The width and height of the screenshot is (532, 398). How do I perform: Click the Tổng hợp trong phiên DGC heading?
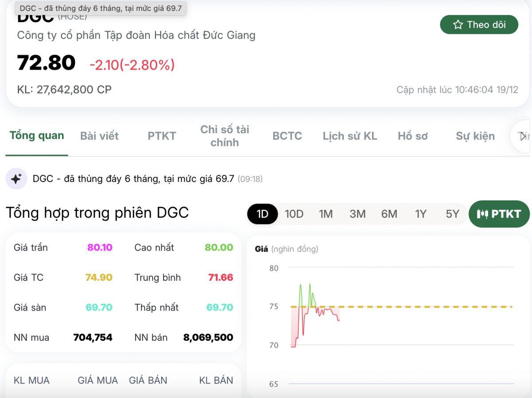click(x=97, y=213)
